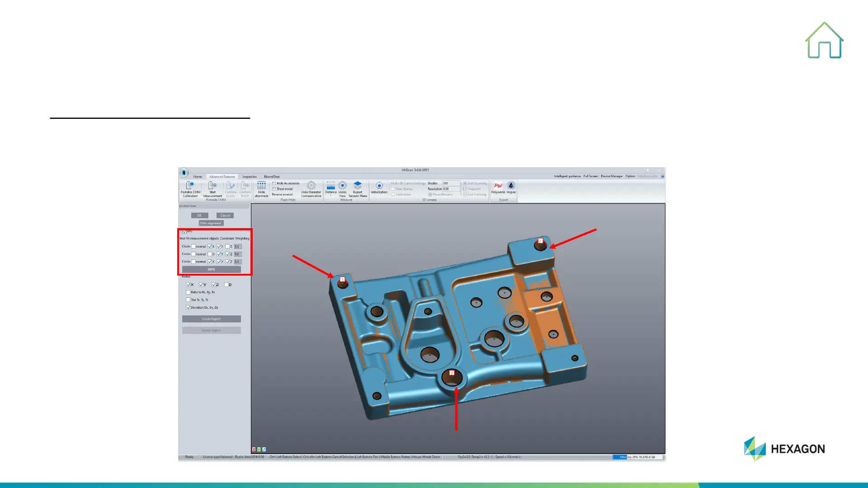Click the Inspire export icon
This screenshot has height=488, width=868.
pyautogui.click(x=511, y=186)
